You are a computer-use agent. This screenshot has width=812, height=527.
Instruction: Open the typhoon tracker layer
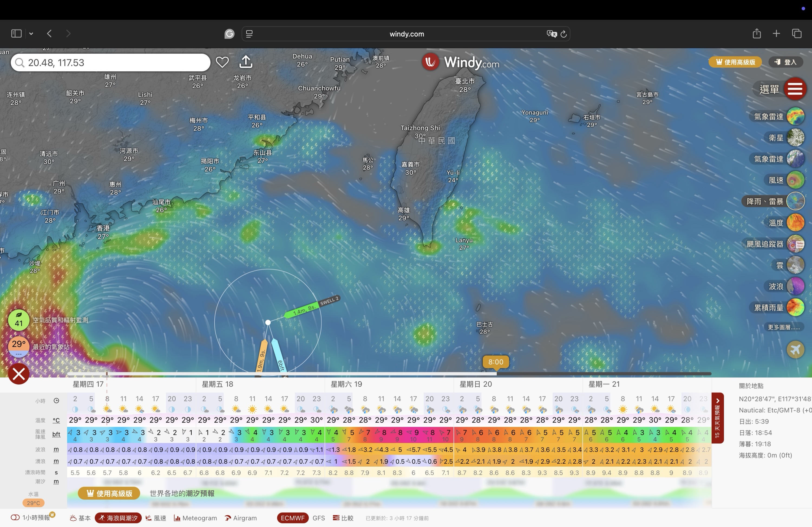795,244
